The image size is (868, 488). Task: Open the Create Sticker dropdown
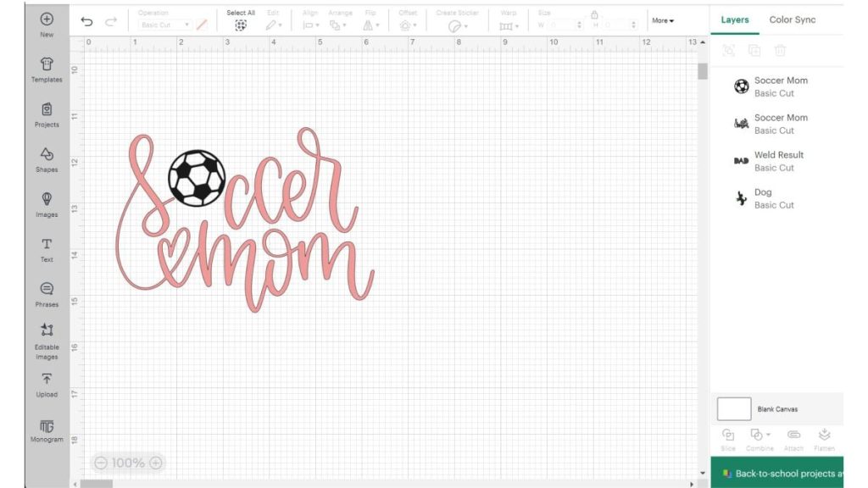click(x=457, y=26)
